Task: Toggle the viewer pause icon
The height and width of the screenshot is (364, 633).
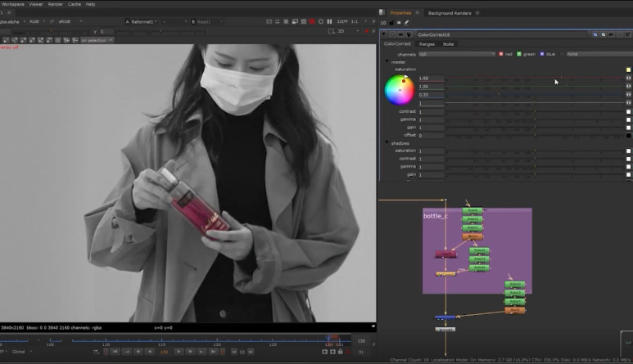Action: (329, 21)
